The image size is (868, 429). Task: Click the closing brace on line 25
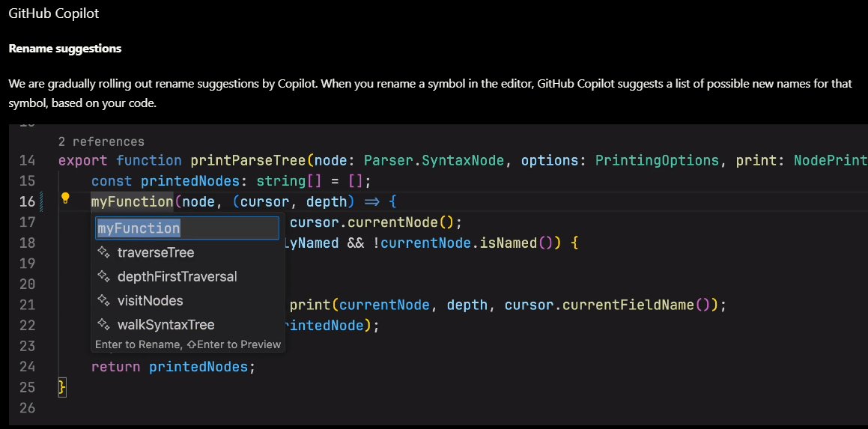point(62,387)
